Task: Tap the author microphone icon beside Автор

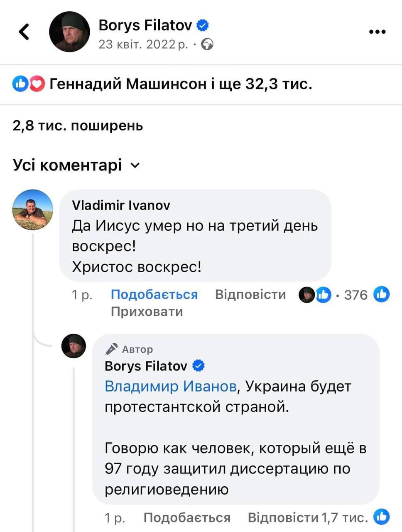Action: (x=111, y=349)
